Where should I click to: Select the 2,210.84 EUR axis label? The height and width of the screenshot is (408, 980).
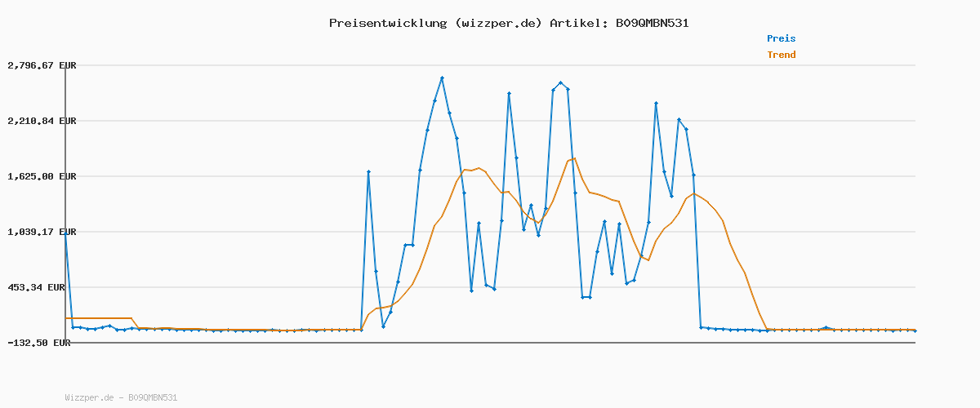pos(42,121)
